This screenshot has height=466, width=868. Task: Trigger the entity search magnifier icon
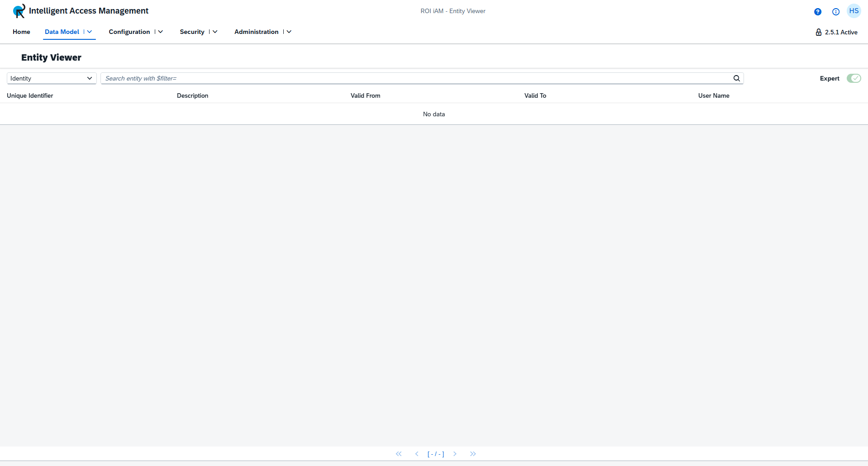(x=736, y=78)
